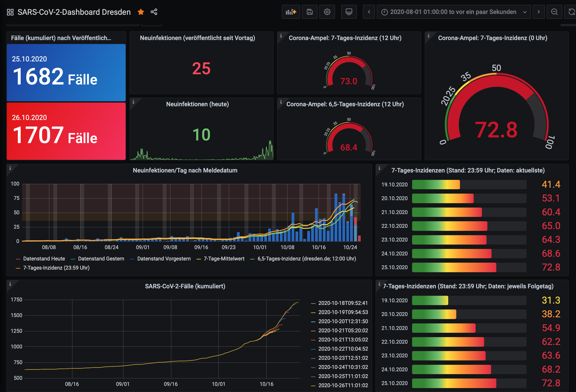Toggle the Datenstand Heute legend series
The width and height of the screenshot is (576, 392).
[44, 259]
